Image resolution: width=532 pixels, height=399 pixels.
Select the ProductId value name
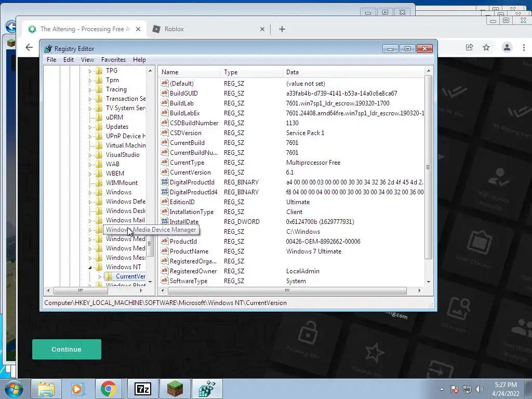(x=183, y=242)
